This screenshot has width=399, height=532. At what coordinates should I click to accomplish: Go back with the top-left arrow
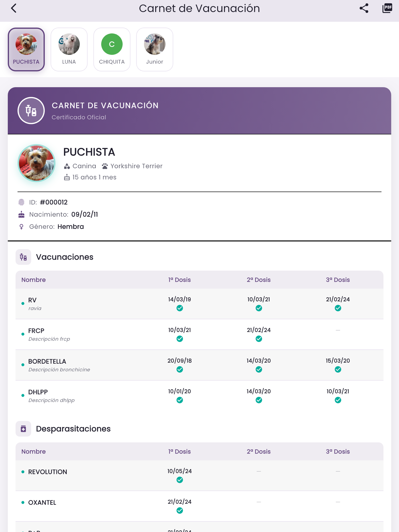(x=14, y=8)
